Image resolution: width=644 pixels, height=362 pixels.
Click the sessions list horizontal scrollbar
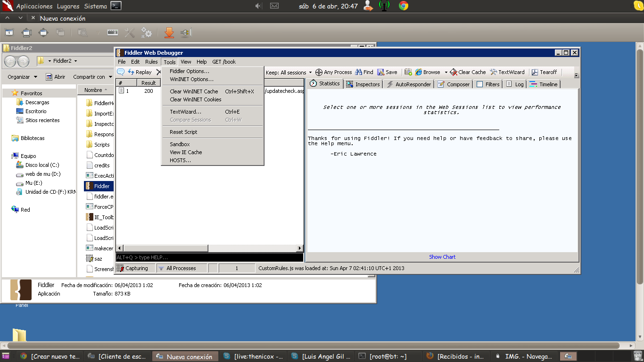pos(210,248)
